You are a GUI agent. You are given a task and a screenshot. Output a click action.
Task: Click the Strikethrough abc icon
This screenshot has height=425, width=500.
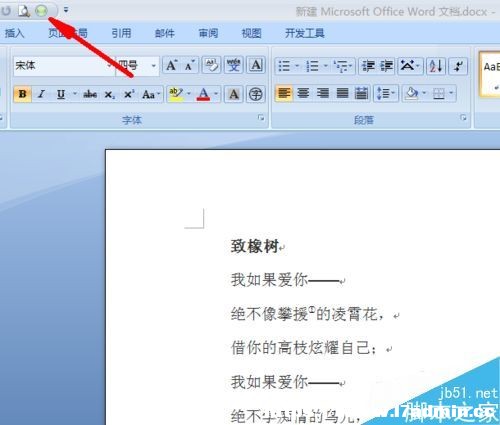pos(90,94)
